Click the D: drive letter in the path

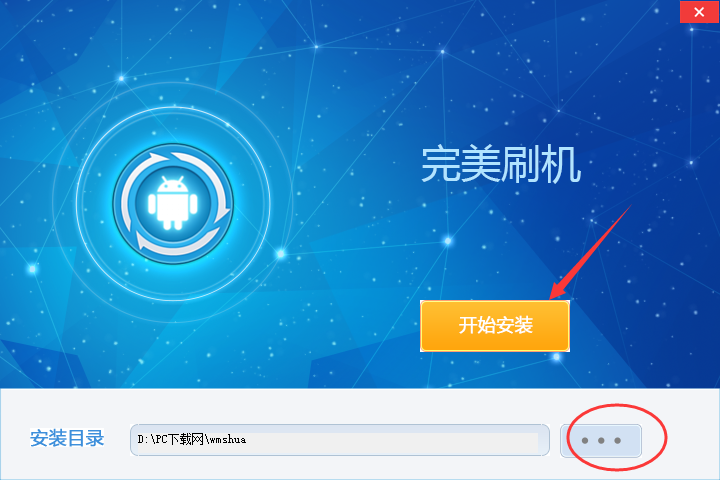(x=142, y=440)
